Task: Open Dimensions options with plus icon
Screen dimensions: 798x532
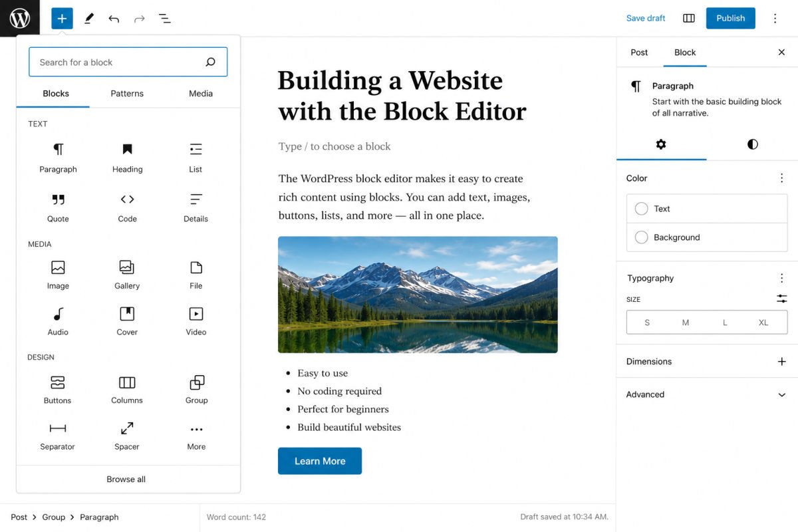Action: pyautogui.click(x=782, y=362)
